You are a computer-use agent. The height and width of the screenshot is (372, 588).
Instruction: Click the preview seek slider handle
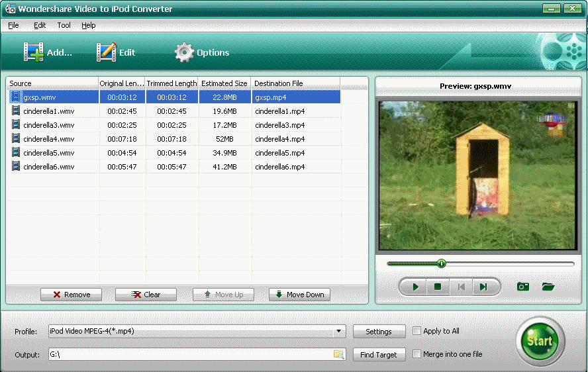coord(442,263)
